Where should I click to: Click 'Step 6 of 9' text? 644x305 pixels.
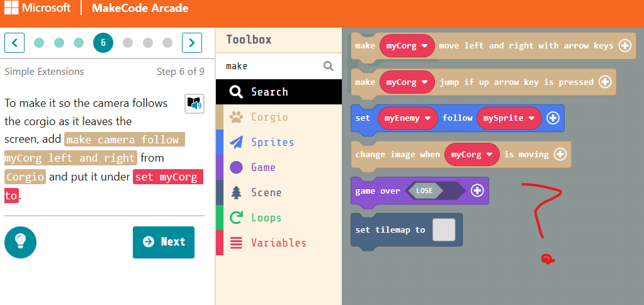[180, 72]
